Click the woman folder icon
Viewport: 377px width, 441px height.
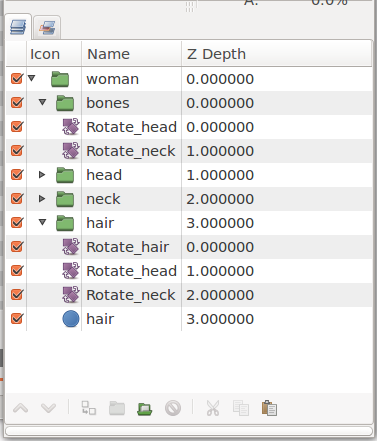60,79
